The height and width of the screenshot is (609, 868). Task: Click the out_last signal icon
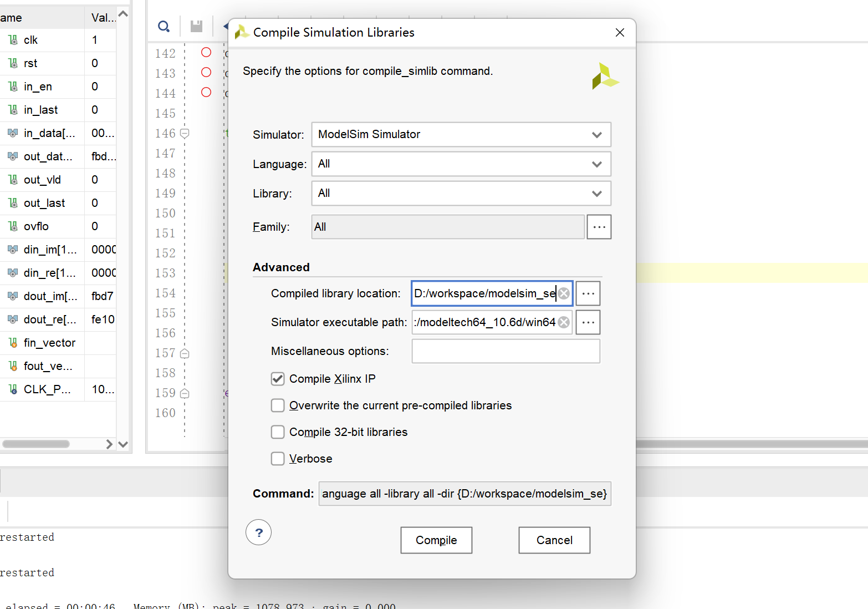coord(13,203)
